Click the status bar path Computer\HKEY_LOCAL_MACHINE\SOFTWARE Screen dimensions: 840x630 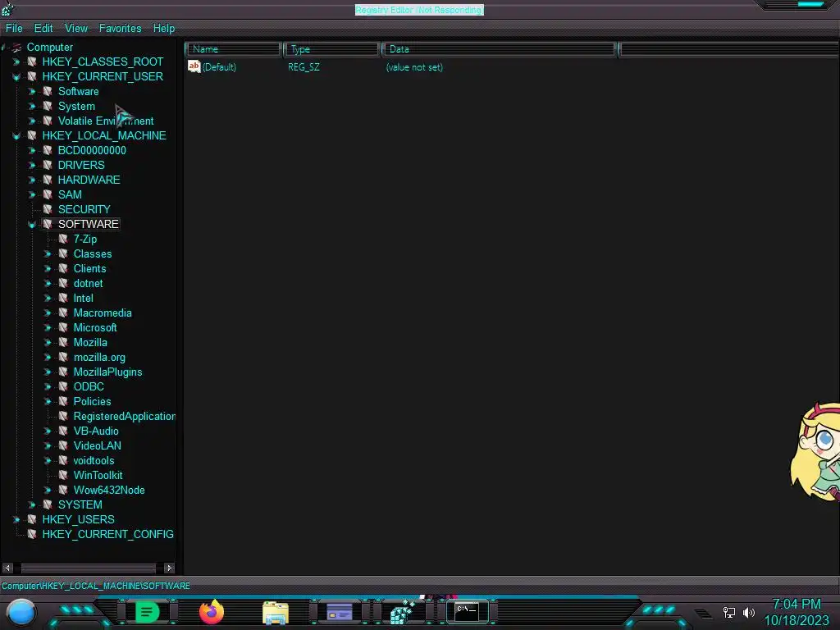96,586
